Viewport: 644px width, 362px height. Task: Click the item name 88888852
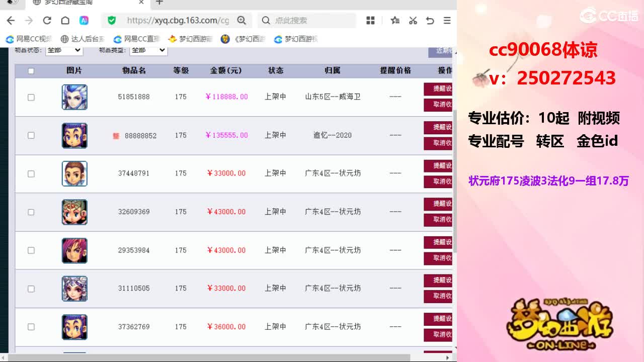[x=141, y=135]
